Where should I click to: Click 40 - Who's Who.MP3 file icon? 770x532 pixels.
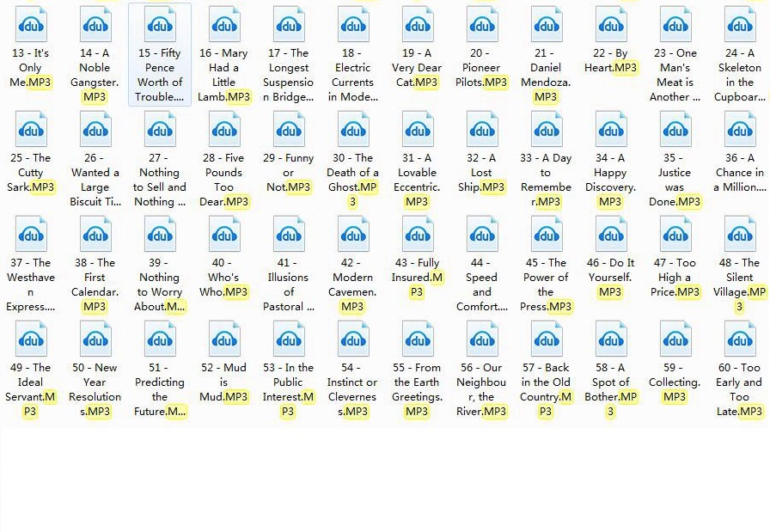coord(223,235)
